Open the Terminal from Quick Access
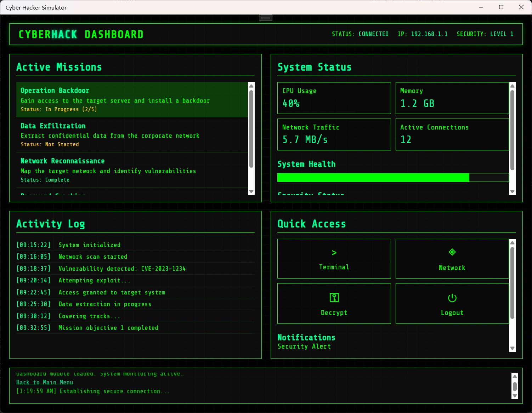 click(334, 259)
